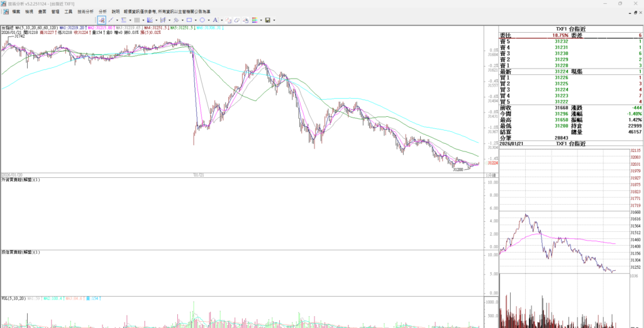Pick the rectangle shape drawing tool
Viewport: 644px width, 328px height.
(189, 20)
